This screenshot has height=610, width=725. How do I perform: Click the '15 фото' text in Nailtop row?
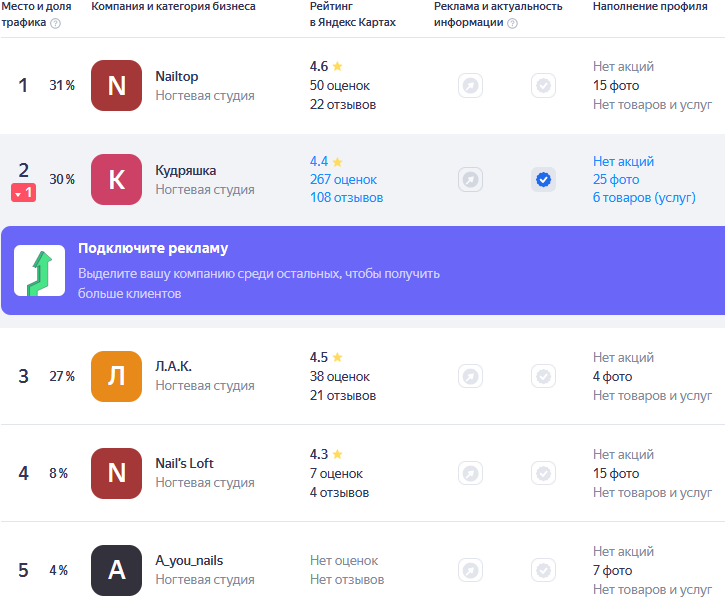(x=616, y=86)
